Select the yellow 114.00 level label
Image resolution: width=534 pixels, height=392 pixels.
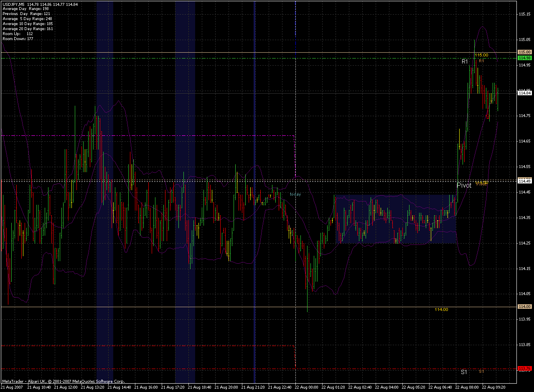[441, 309]
